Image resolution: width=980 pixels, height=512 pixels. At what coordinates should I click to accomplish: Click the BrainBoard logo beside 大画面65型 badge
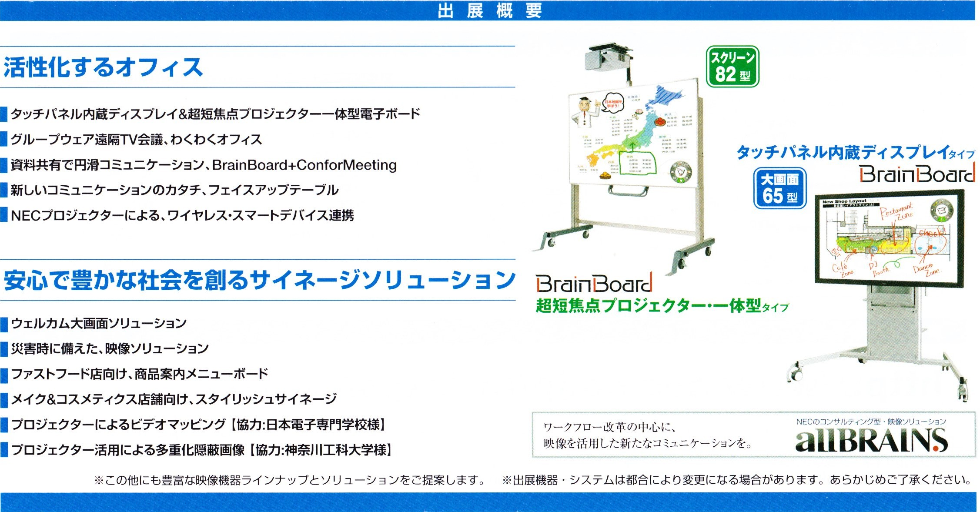click(x=917, y=173)
